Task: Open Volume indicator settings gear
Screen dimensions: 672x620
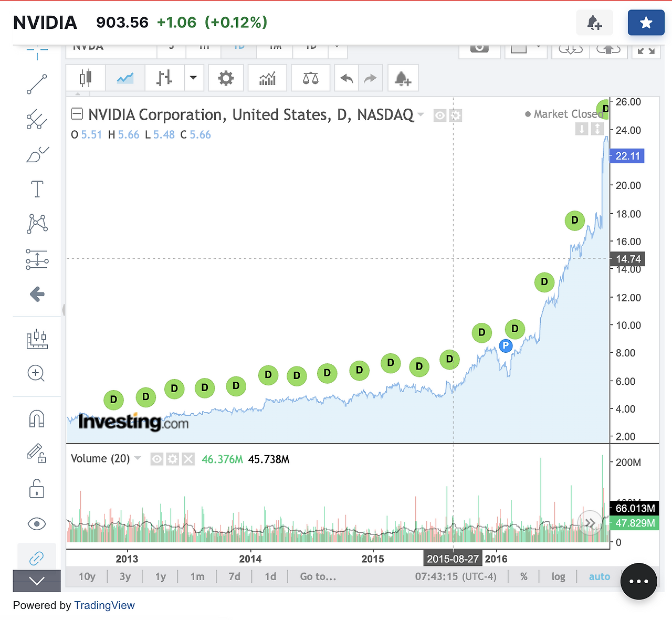Action: [x=172, y=459]
